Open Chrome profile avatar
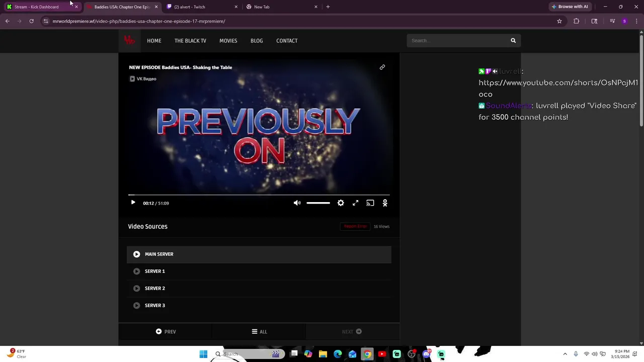The width and height of the screenshot is (644, 362). (624, 21)
